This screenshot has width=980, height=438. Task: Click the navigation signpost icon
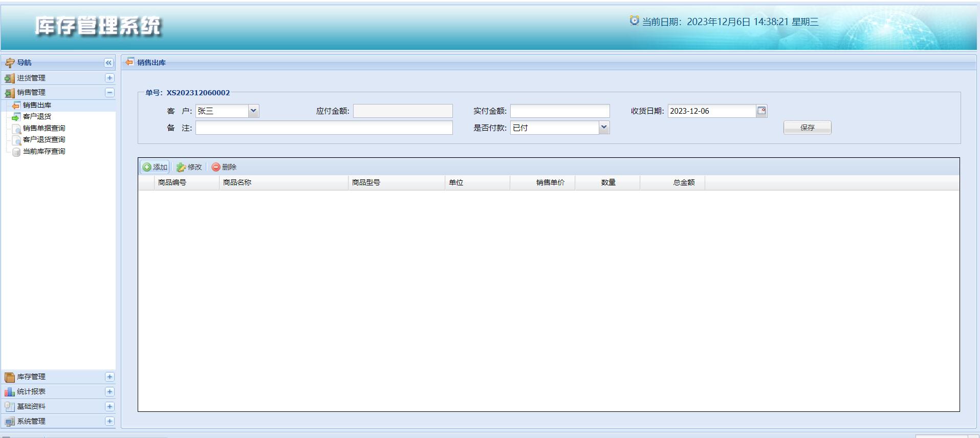(10, 62)
